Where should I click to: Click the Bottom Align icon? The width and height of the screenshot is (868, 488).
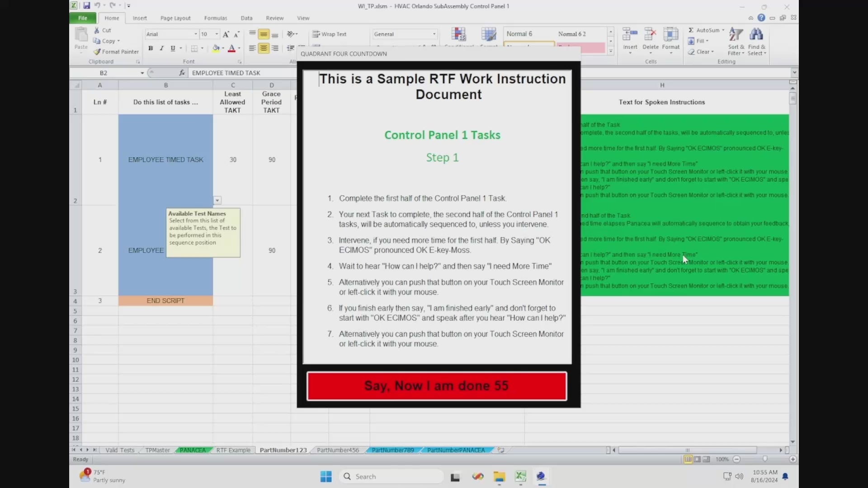(x=275, y=34)
